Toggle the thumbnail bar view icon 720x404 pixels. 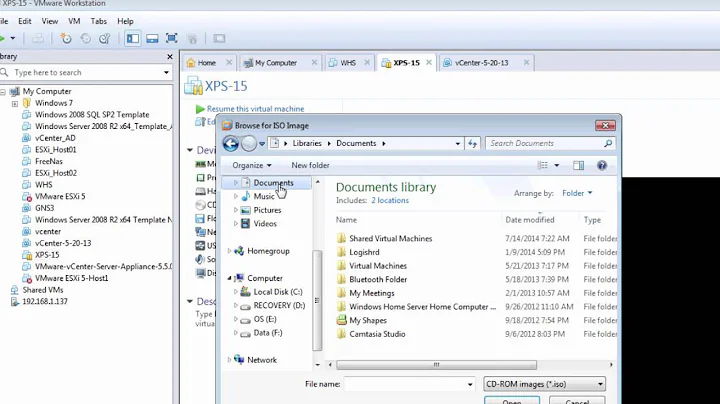tap(152, 39)
